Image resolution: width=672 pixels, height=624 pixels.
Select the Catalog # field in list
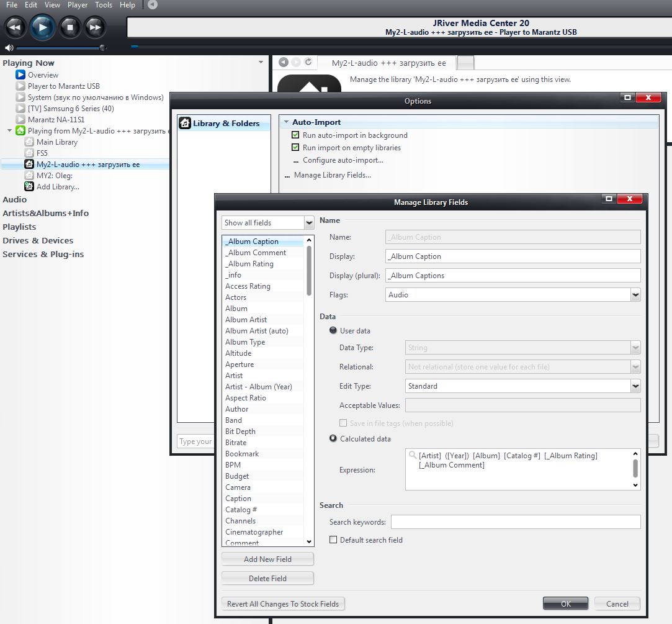[x=263, y=510]
